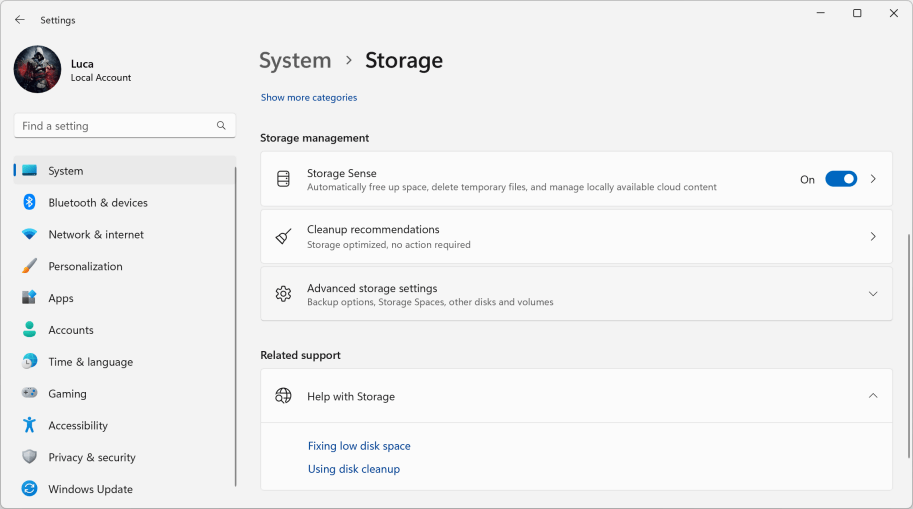Click the Gaming controller icon

point(29,394)
